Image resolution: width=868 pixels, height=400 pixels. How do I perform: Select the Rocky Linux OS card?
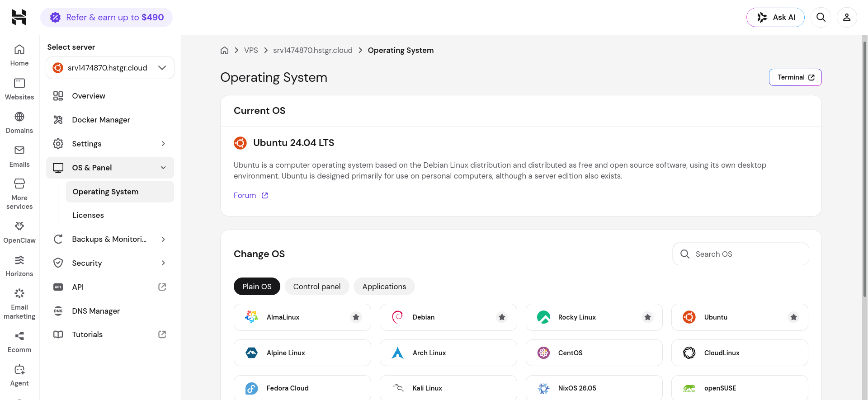(x=594, y=317)
